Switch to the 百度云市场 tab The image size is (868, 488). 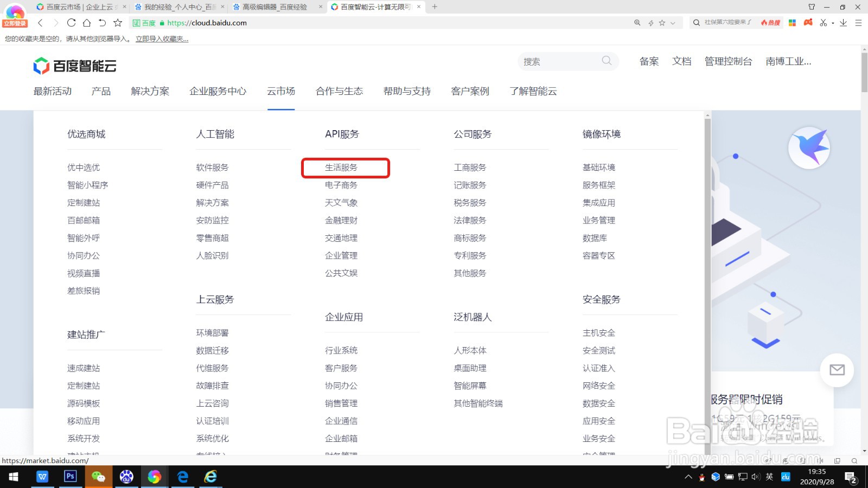(80, 7)
